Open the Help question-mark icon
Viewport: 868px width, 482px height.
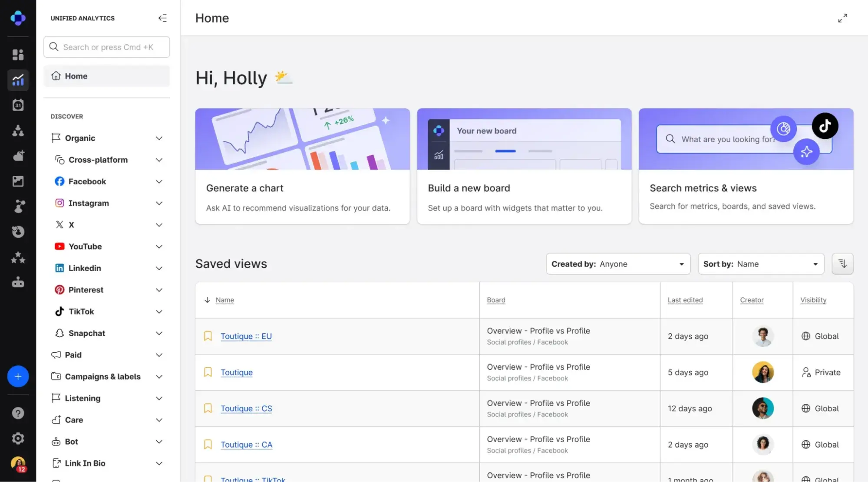tap(18, 413)
